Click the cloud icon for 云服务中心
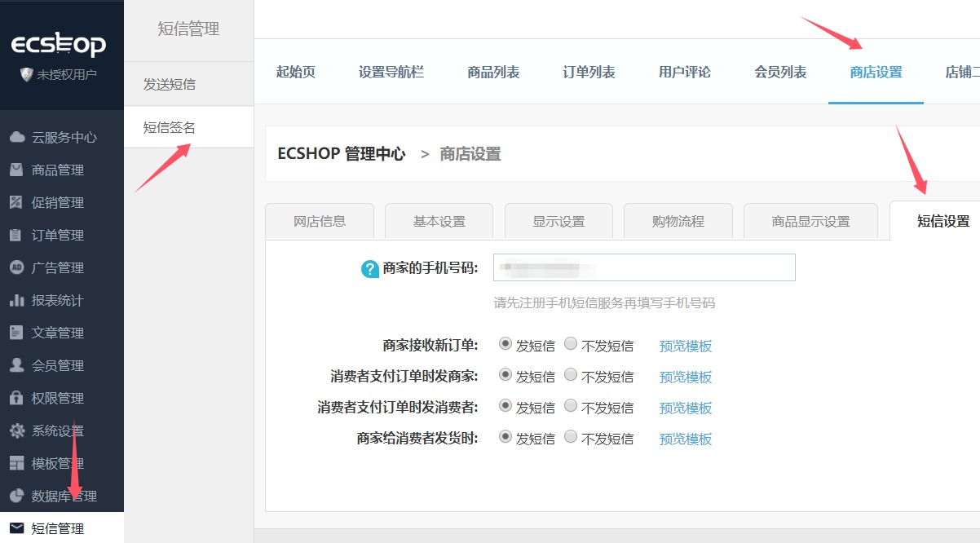This screenshot has width=980, height=543. click(x=17, y=137)
